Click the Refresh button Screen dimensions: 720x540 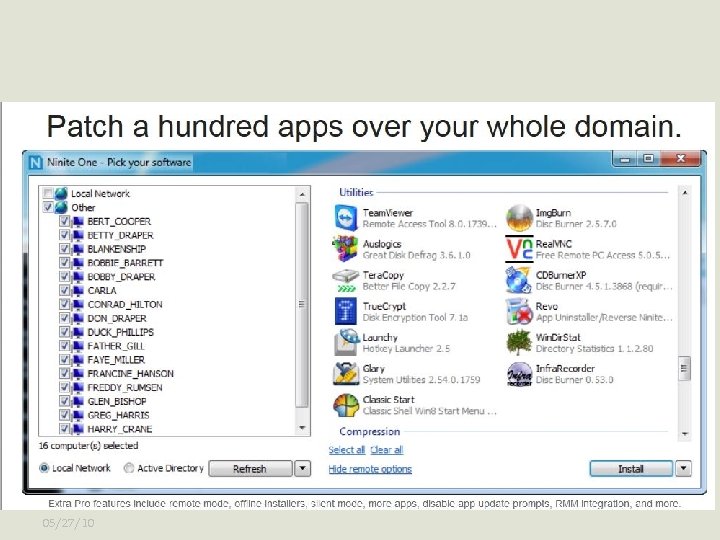[x=250, y=469]
